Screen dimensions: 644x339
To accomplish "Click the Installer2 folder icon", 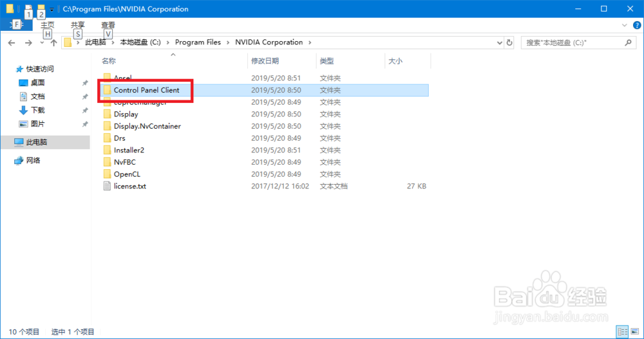I will coord(107,150).
